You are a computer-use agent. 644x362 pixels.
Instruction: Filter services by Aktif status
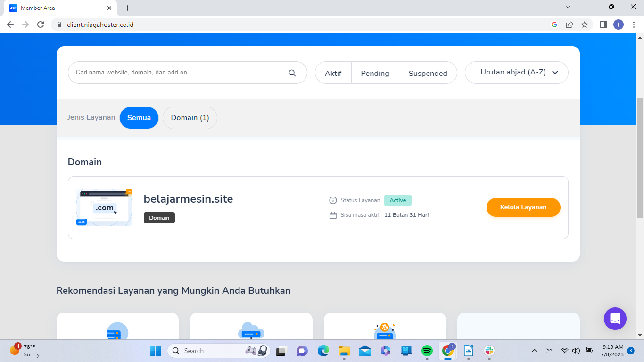pyautogui.click(x=333, y=73)
